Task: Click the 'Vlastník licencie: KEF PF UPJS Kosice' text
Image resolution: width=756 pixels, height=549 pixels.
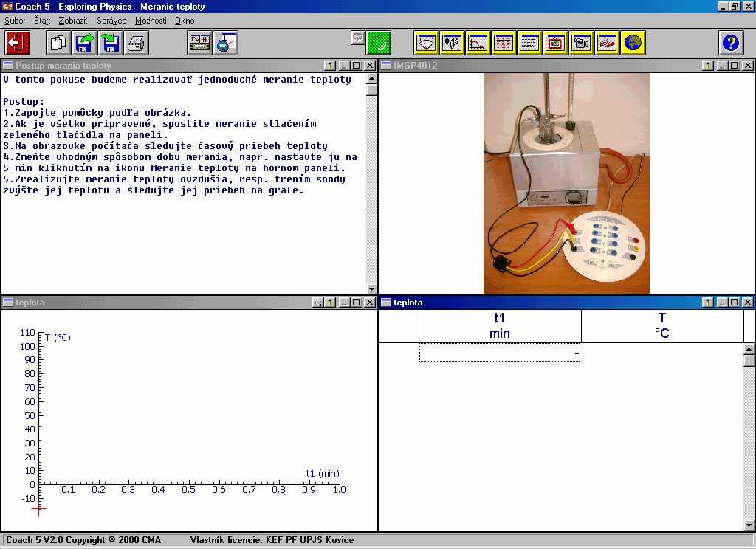Action: (272, 540)
